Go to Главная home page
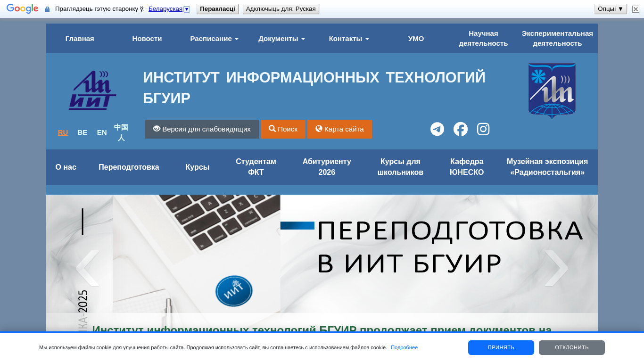Viewport: 644px width, 362px height. coord(80,39)
